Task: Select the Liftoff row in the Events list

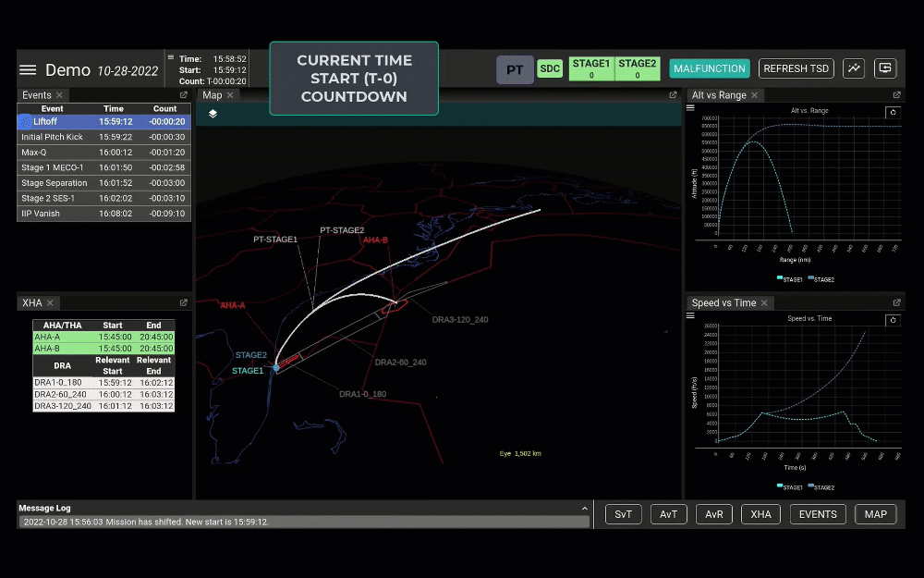Action: (x=102, y=121)
